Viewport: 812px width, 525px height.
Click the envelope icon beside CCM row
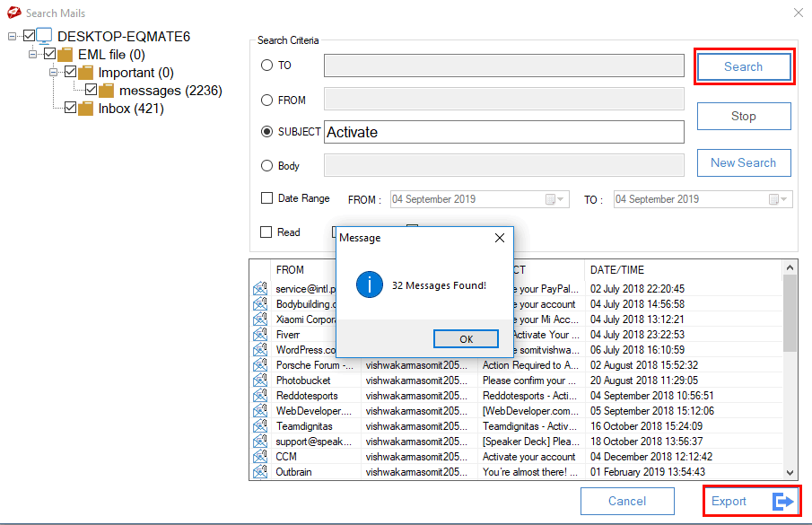[x=260, y=457]
